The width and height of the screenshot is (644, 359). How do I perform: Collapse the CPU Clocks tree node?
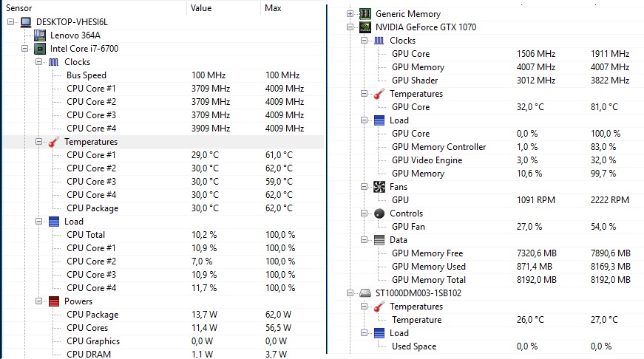(x=38, y=62)
